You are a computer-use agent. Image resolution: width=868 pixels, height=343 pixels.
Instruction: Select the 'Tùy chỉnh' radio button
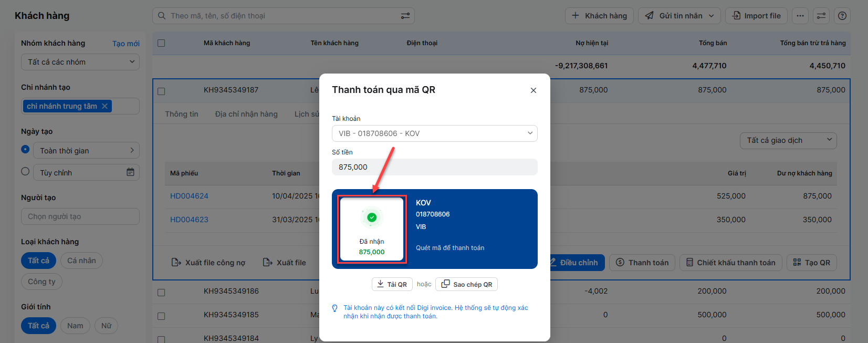[25, 171]
